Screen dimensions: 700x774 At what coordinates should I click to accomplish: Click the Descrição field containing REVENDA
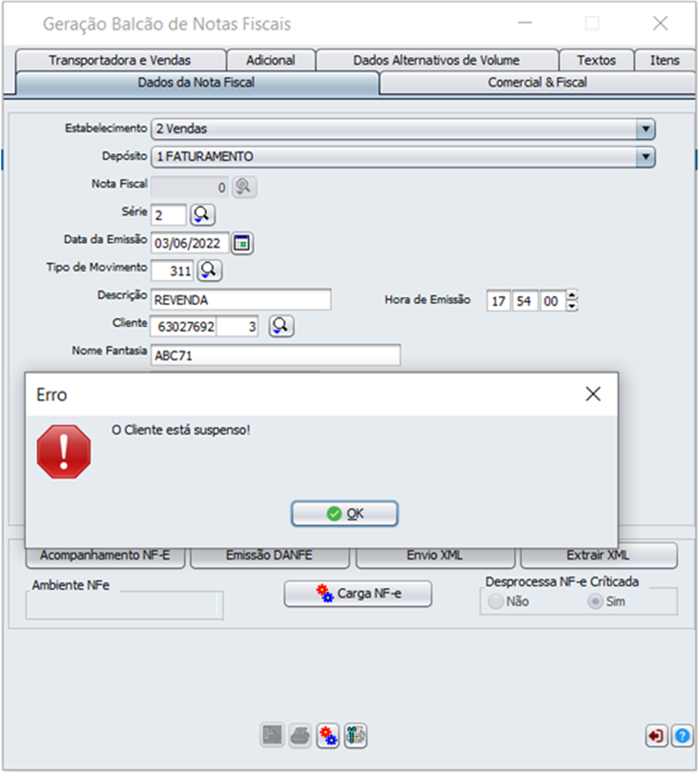241,299
